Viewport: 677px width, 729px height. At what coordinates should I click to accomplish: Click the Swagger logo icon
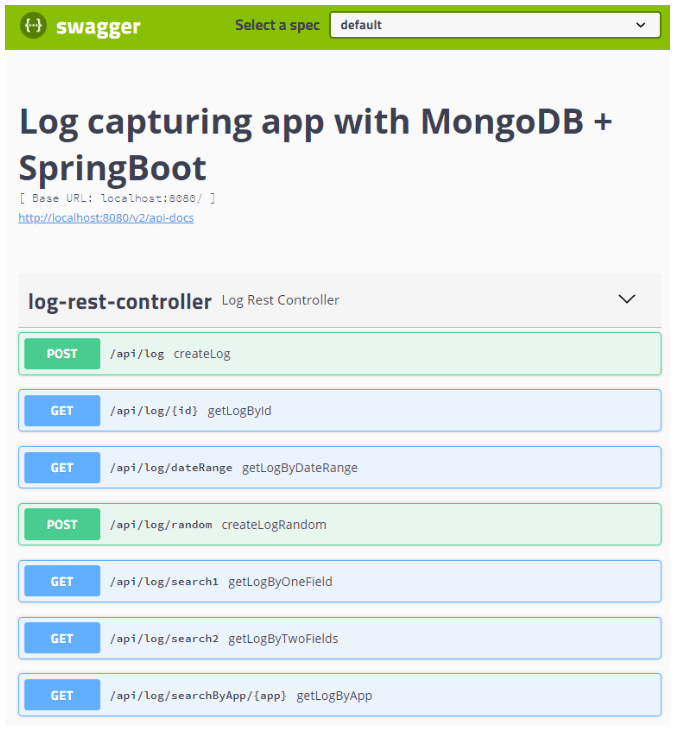coord(33,25)
